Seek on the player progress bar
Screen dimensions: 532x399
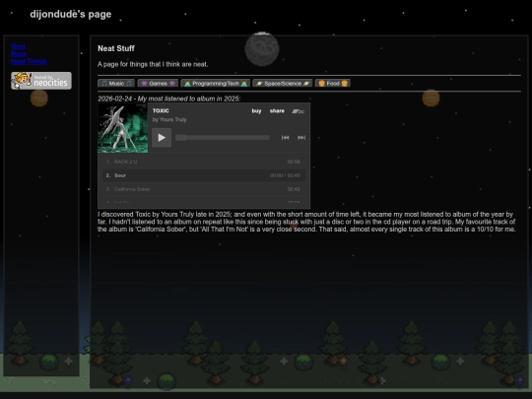coord(223,137)
